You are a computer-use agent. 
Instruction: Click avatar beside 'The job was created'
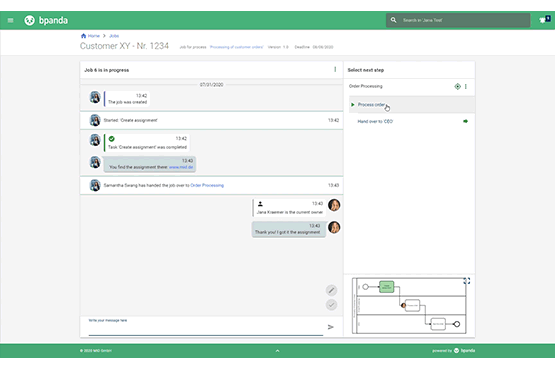pos(95,97)
